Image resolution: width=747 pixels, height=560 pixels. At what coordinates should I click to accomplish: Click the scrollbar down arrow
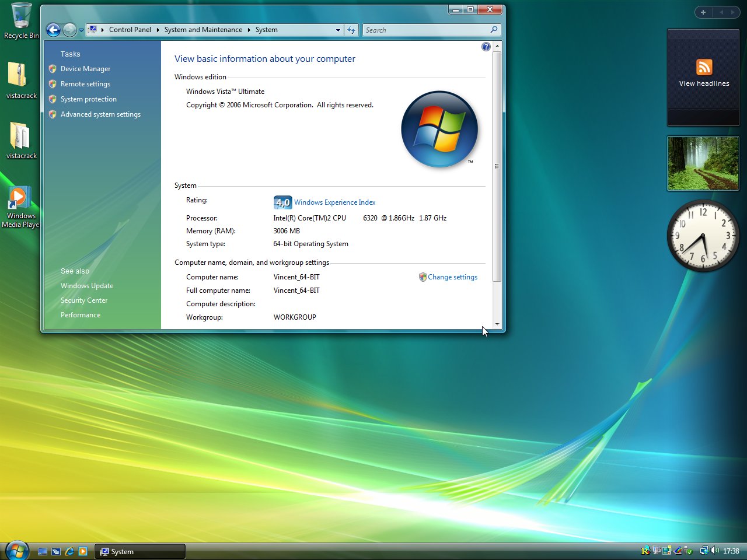point(497,324)
